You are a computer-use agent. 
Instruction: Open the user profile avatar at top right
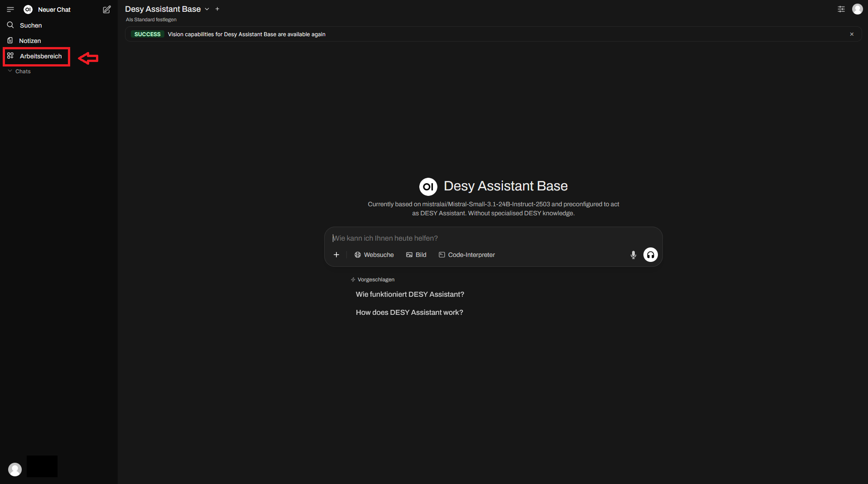click(x=858, y=9)
